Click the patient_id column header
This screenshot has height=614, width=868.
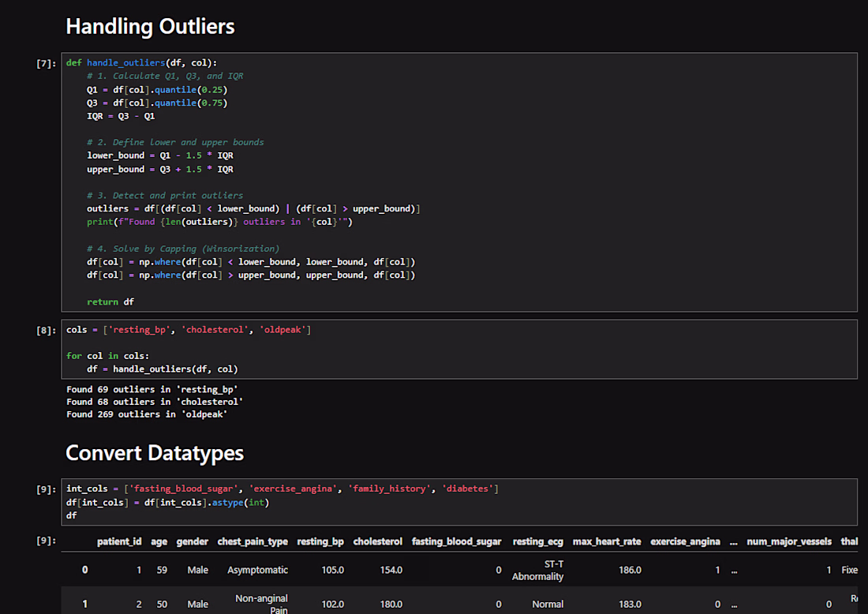pyautogui.click(x=119, y=541)
